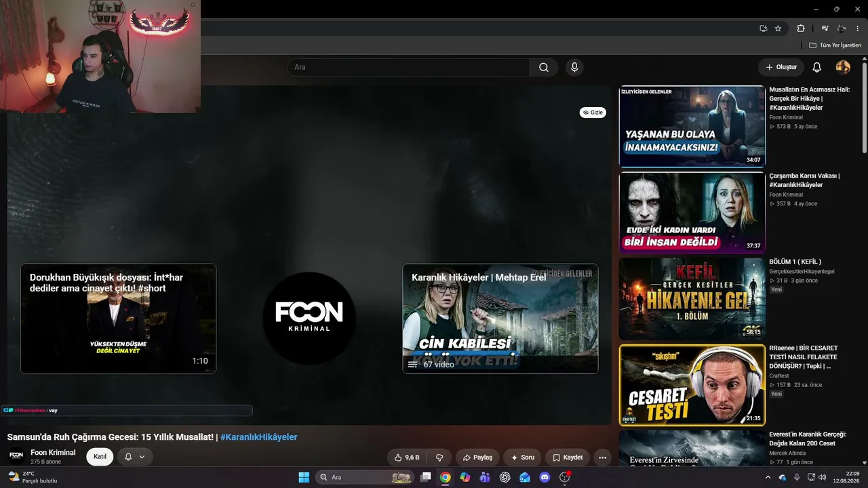The image size is (868, 488).
Task: Expand the notification bell dropdown beside Katıl
Action: pyautogui.click(x=135, y=457)
